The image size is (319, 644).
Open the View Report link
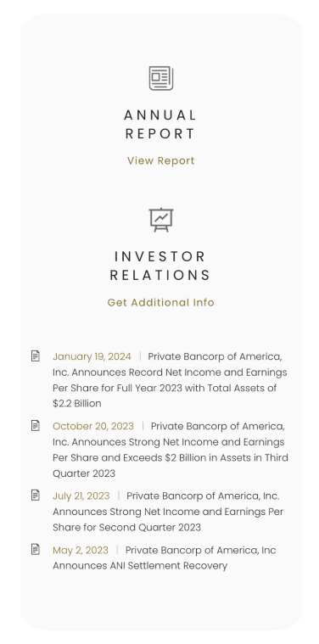tap(161, 160)
